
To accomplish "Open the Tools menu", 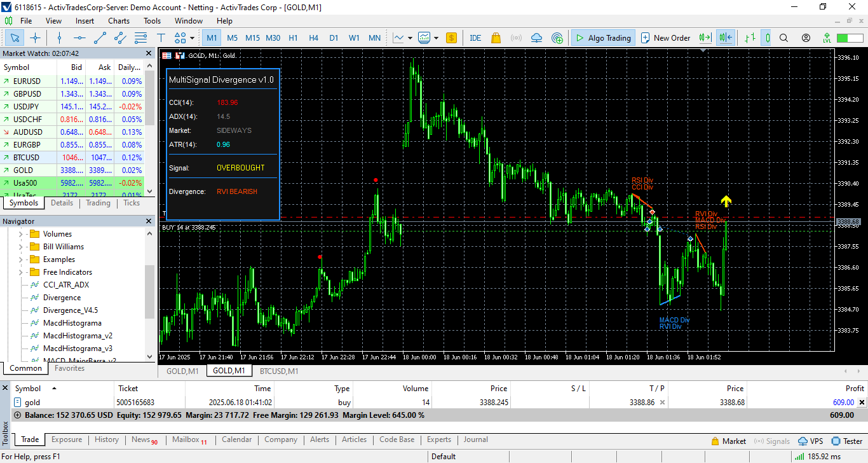I will tap(152, 20).
